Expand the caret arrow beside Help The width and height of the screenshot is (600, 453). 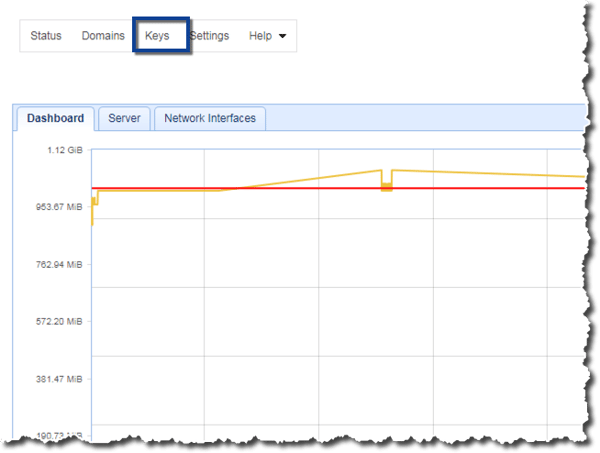click(x=282, y=37)
